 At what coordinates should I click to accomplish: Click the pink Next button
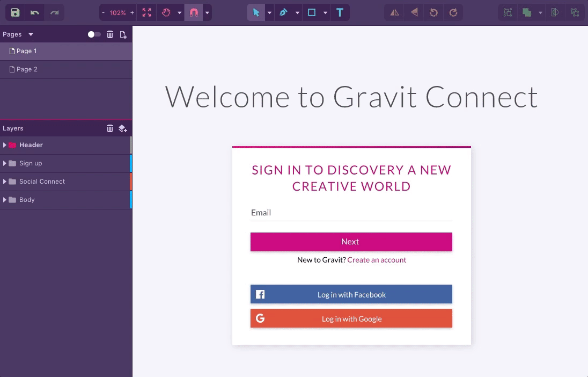pyautogui.click(x=351, y=242)
